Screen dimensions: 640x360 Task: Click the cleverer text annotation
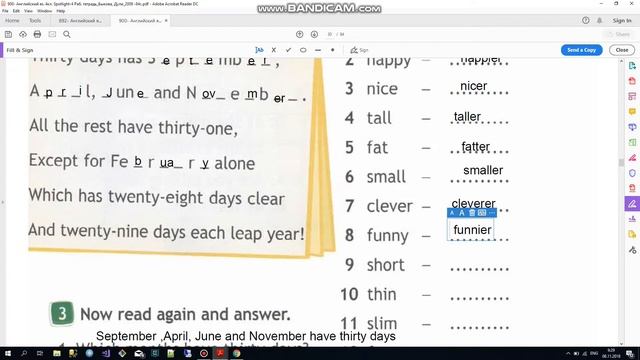(473, 203)
